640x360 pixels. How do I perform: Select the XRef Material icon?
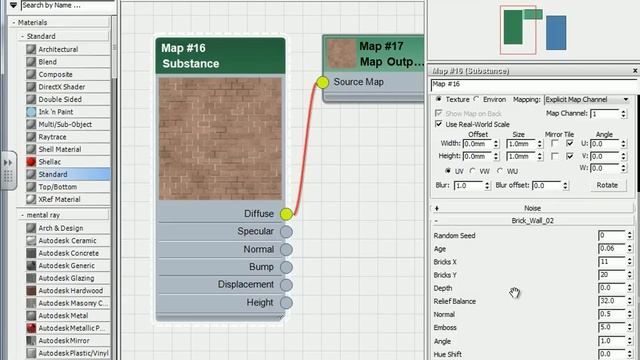(31, 199)
